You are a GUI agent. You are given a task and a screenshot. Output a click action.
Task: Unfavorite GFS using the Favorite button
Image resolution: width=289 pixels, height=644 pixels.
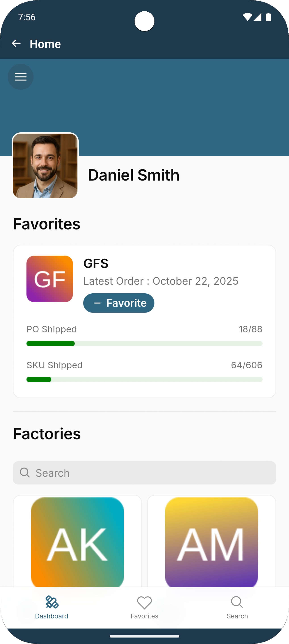tap(119, 303)
